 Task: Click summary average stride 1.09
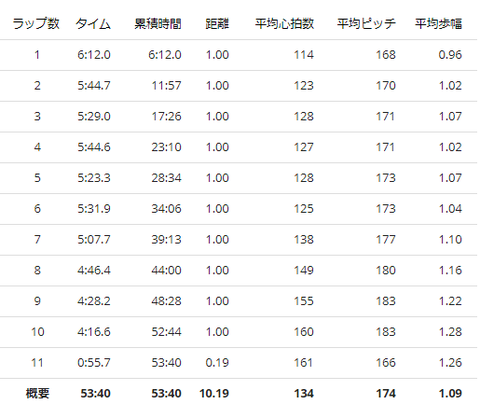[450, 393]
